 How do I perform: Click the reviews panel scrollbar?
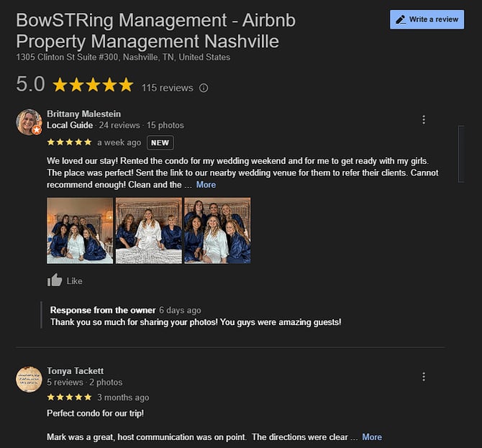click(x=461, y=154)
